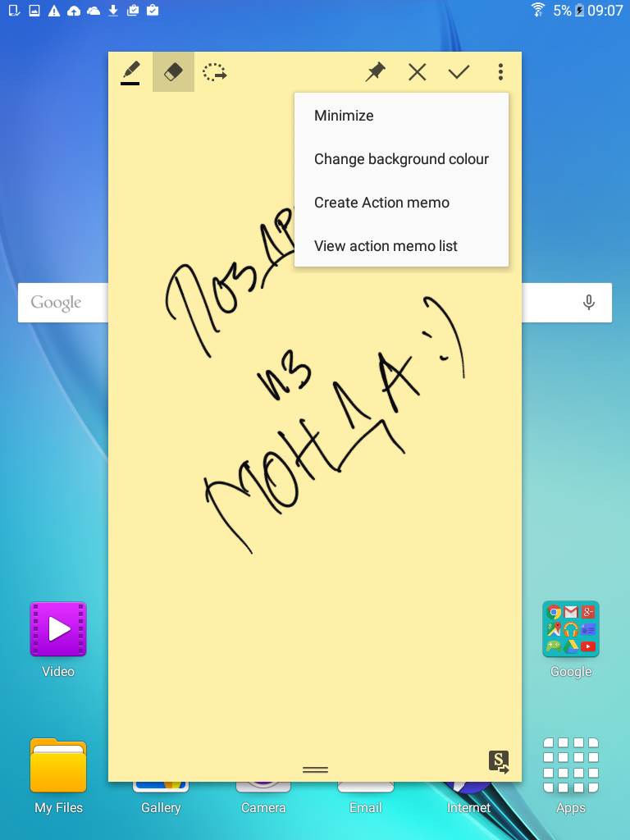Image resolution: width=630 pixels, height=840 pixels.
Task: Open the Google apps folder
Action: tap(571, 630)
